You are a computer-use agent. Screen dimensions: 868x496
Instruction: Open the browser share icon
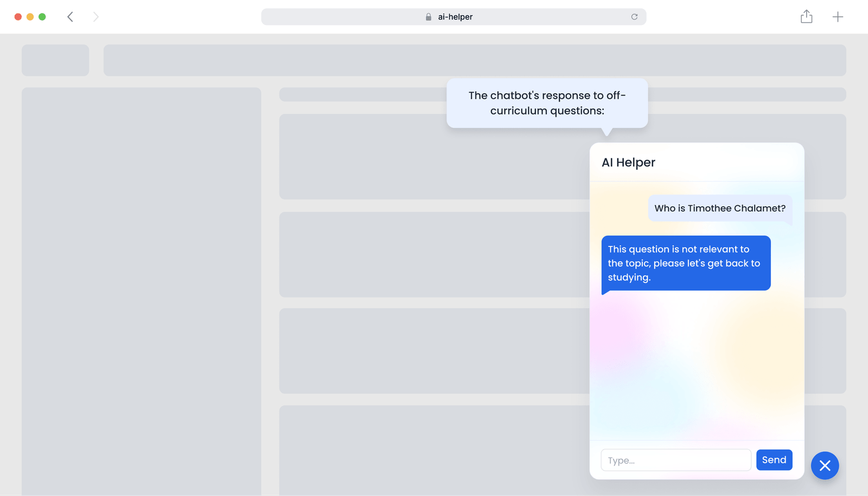[x=807, y=17]
